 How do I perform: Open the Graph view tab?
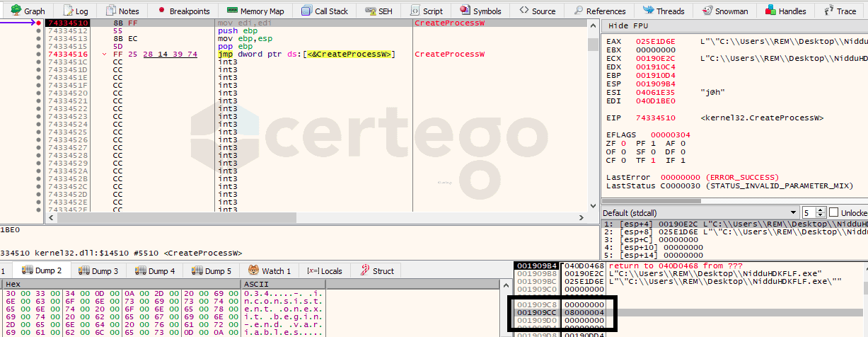[27, 11]
